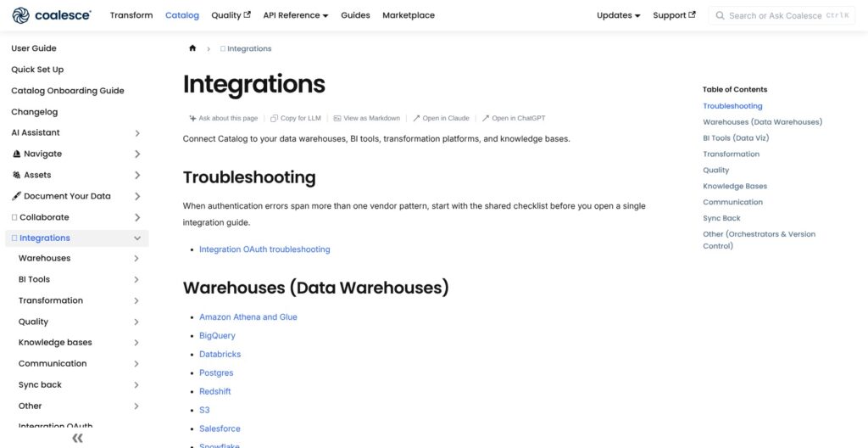Open the Quality external nav link

pos(231,15)
